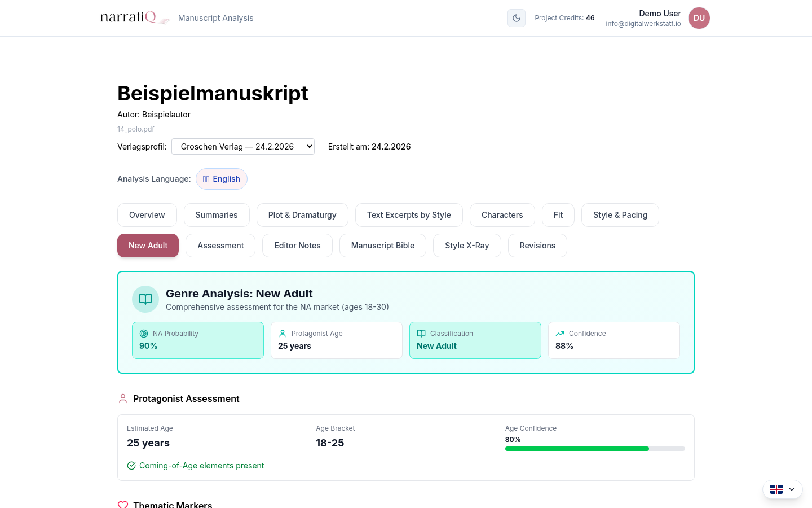Screen dimensions: 812x508
Task: Click the book icon beside Genre Analysis
Action: (145, 299)
